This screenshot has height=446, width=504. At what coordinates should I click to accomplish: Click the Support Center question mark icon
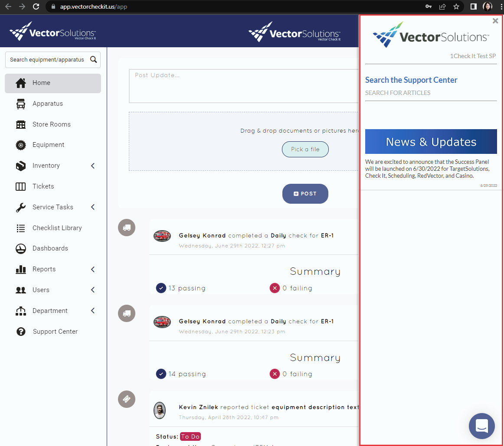click(21, 332)
